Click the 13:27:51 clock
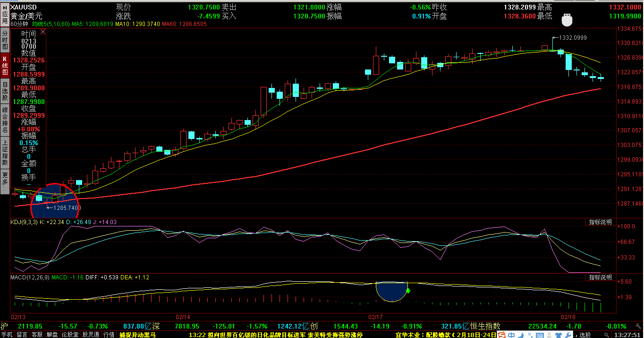 (x=627, y=335)
